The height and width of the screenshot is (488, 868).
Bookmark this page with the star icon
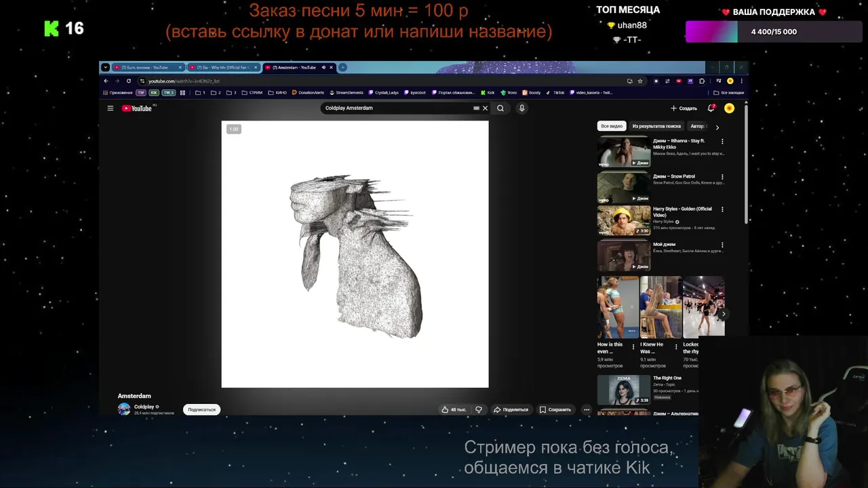pyautogui.click(x=639, y=81)
